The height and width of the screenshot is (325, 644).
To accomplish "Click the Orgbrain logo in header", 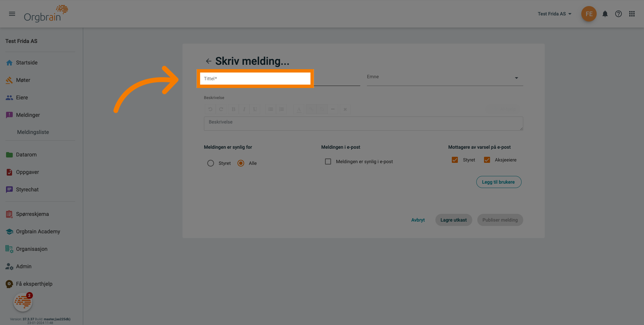I will [46, 14].
